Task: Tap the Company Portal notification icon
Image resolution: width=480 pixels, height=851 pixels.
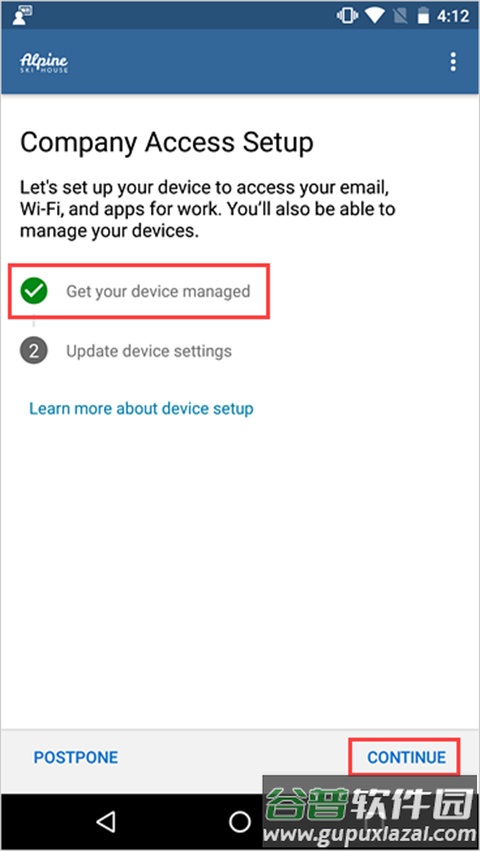Action: (22, 16)
